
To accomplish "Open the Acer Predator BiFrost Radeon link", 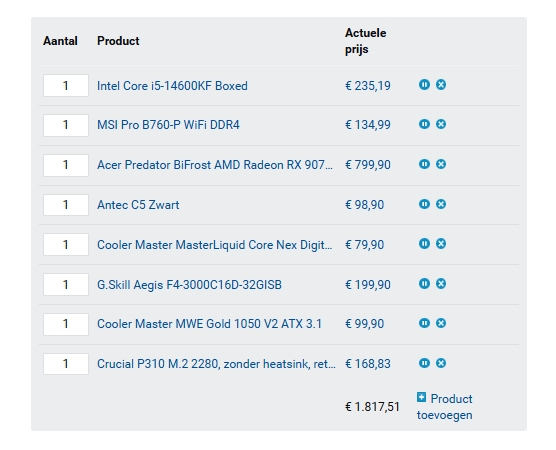I will (215, 165).
